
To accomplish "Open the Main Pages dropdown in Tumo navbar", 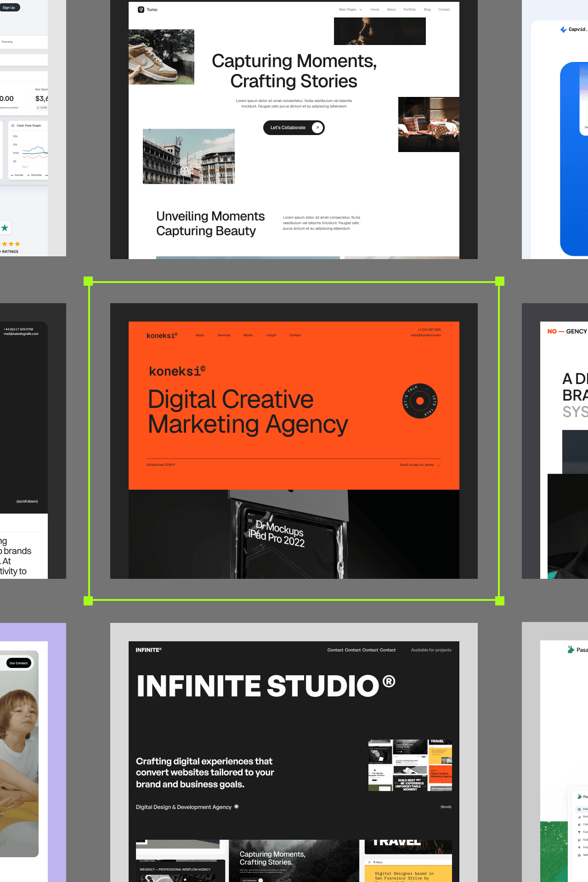I will (x=351, y=9).
